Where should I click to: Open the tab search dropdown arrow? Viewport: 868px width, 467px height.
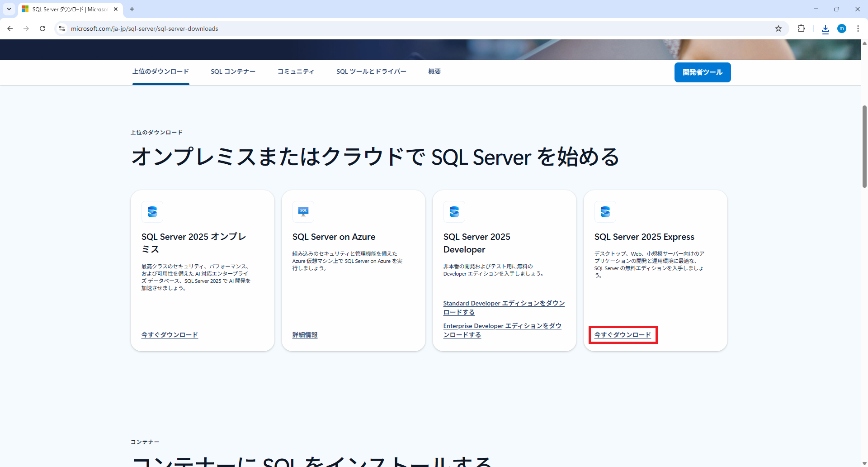coord(9,9)
